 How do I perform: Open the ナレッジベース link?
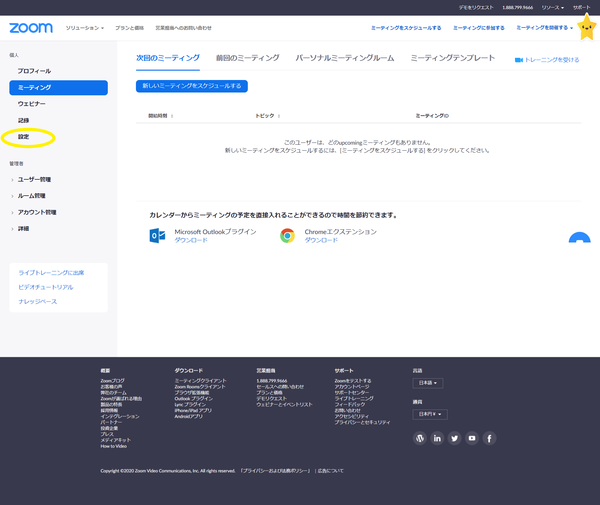click(38, 302)
